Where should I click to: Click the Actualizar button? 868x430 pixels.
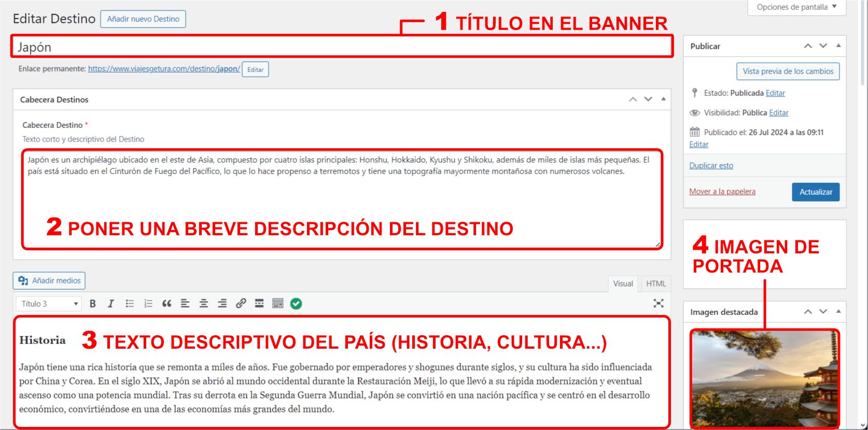[x=816, y=192]
